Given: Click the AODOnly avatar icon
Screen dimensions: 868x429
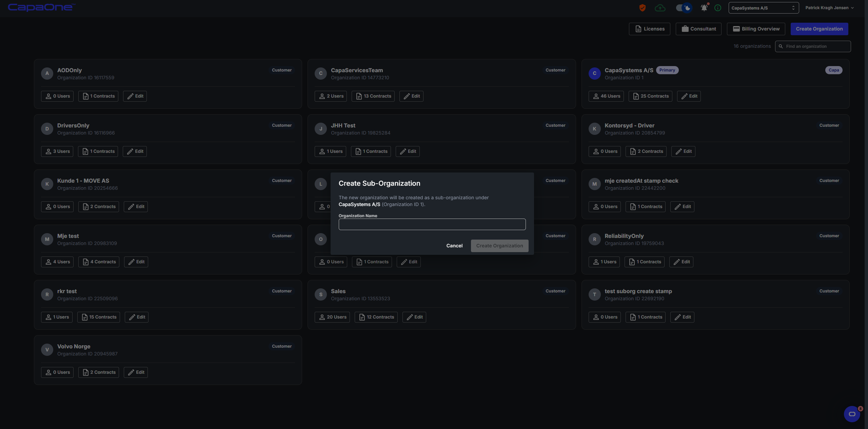Looking at the screenshot, I should point(47,73).
